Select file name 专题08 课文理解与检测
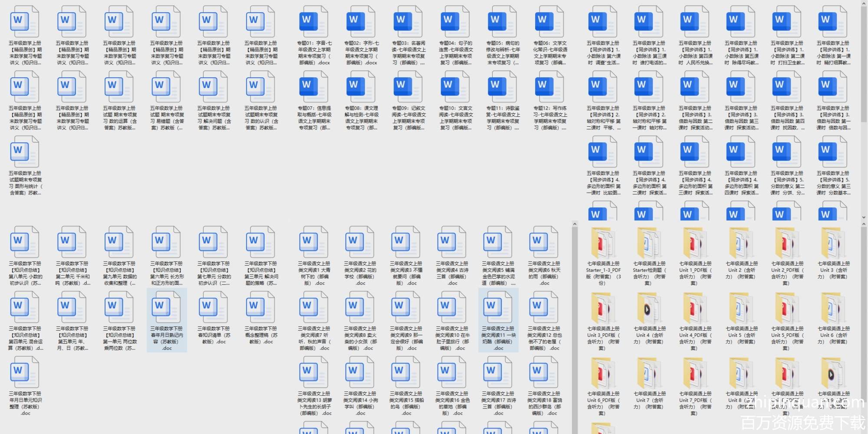 [361, 118]
